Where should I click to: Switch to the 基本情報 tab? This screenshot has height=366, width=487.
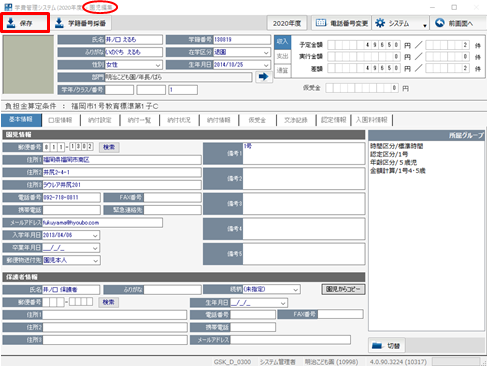pyautogui.click(x=21, y=120)
